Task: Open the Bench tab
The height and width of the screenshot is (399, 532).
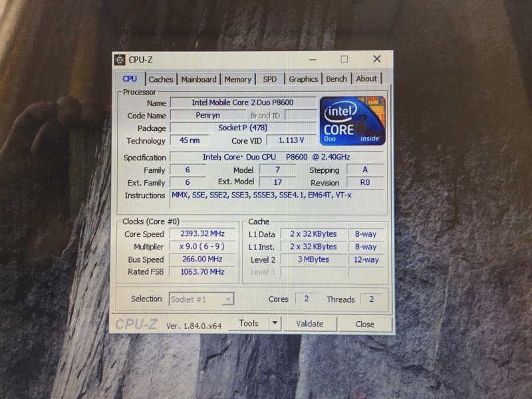Action: click(336, 79)
